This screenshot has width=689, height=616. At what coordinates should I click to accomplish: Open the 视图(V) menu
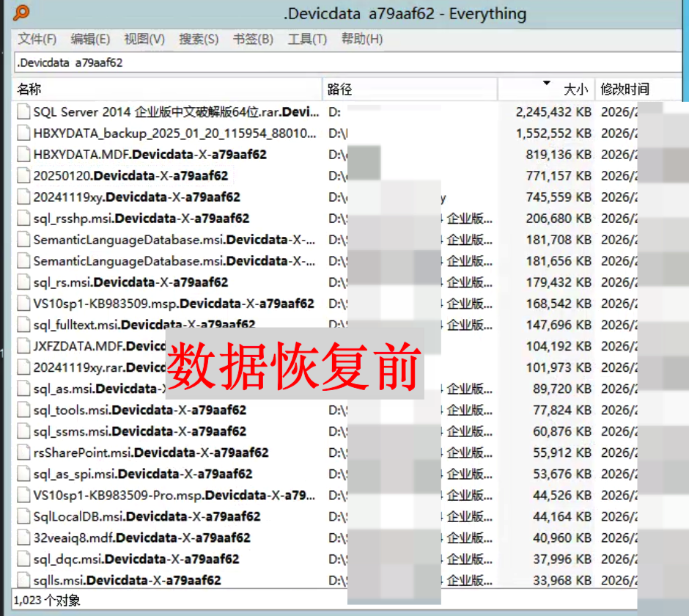(x=144, y=39)
